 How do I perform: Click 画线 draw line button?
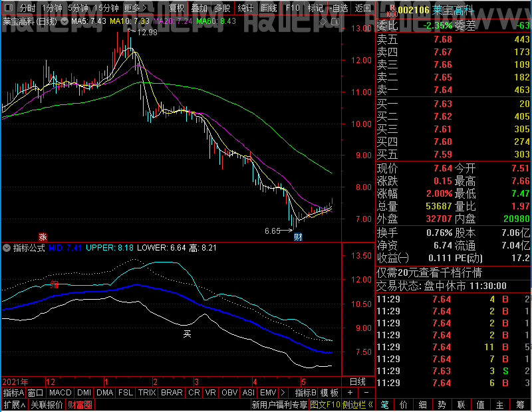point(269,8)
